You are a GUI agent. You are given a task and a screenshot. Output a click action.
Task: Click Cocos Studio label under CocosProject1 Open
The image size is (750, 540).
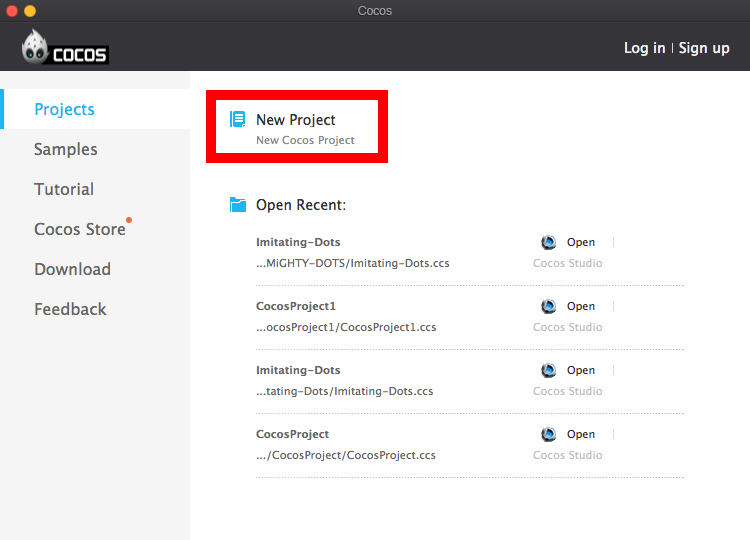(567, 327)
